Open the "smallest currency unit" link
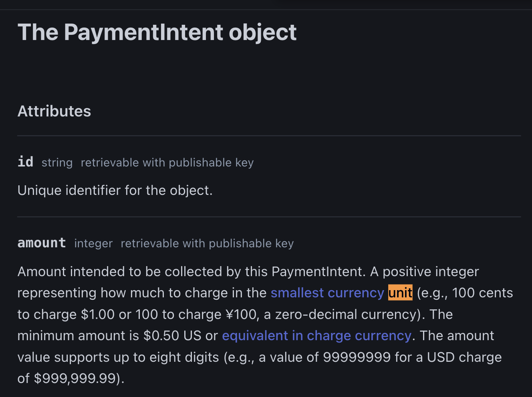 [x=327, y=293]
